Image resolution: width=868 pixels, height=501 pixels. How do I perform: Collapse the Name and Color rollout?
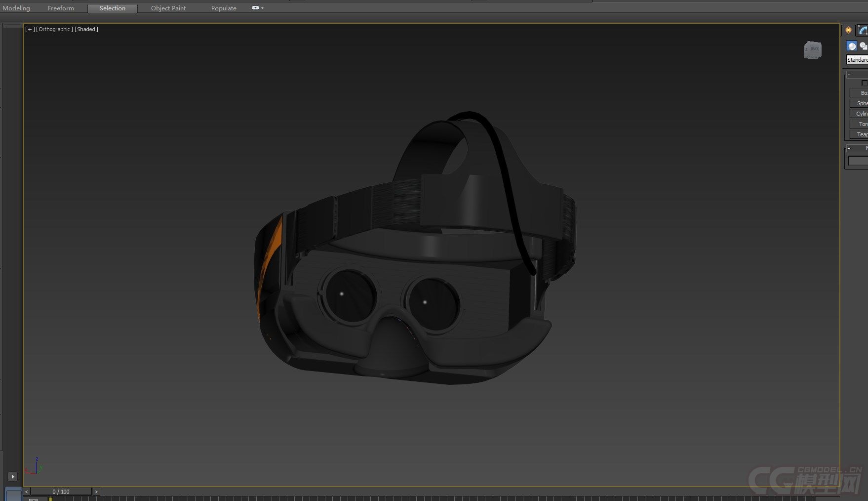[849, 148]
